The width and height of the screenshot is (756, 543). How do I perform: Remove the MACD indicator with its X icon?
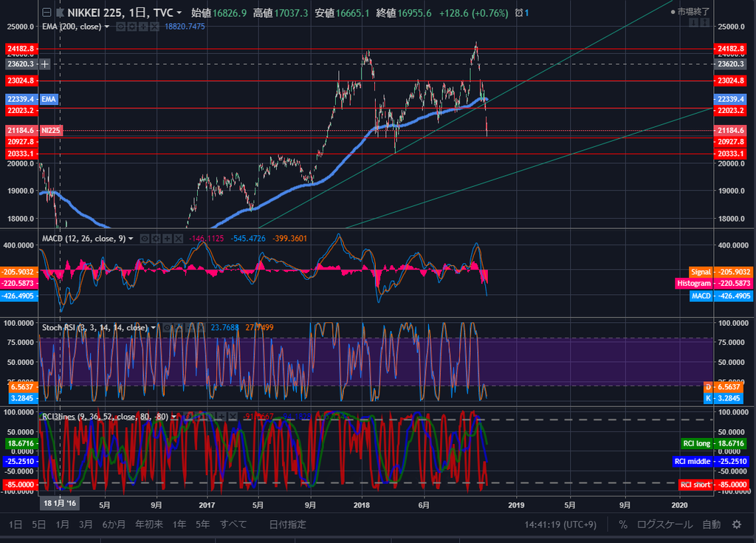(178, 239)
